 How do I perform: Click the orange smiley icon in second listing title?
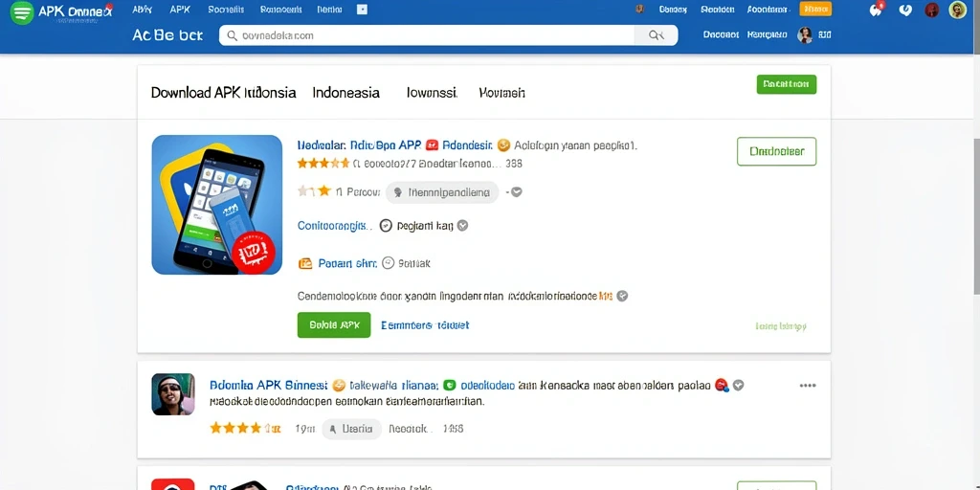click(339, 385)
